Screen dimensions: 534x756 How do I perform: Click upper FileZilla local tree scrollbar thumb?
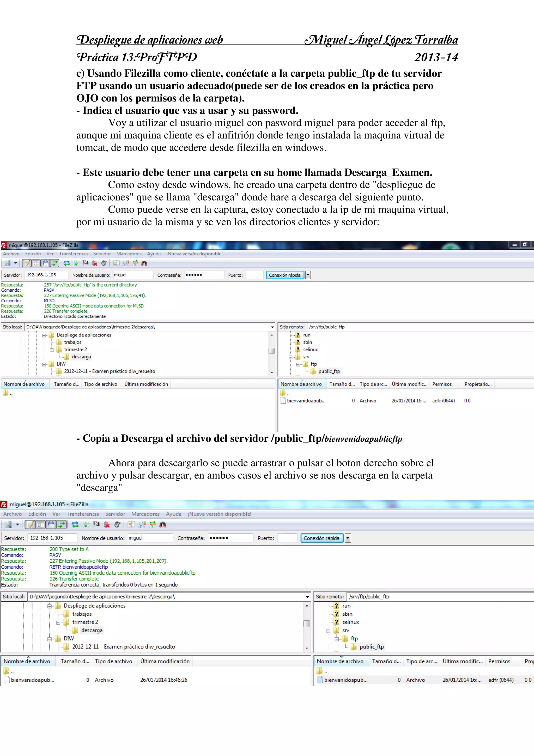(271, 351)
